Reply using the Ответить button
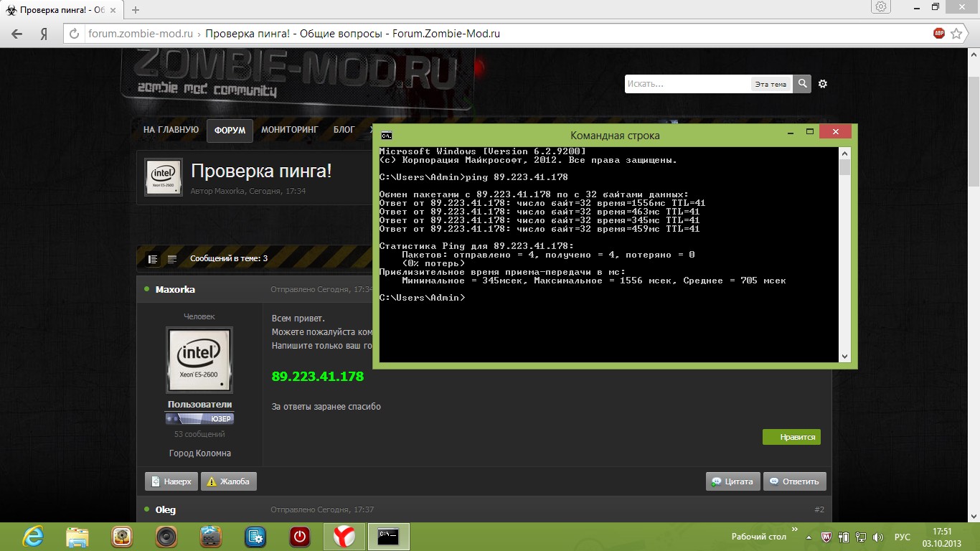Image resolution: width=980 pixels, height=551 pixels. [x=795, y=481]
